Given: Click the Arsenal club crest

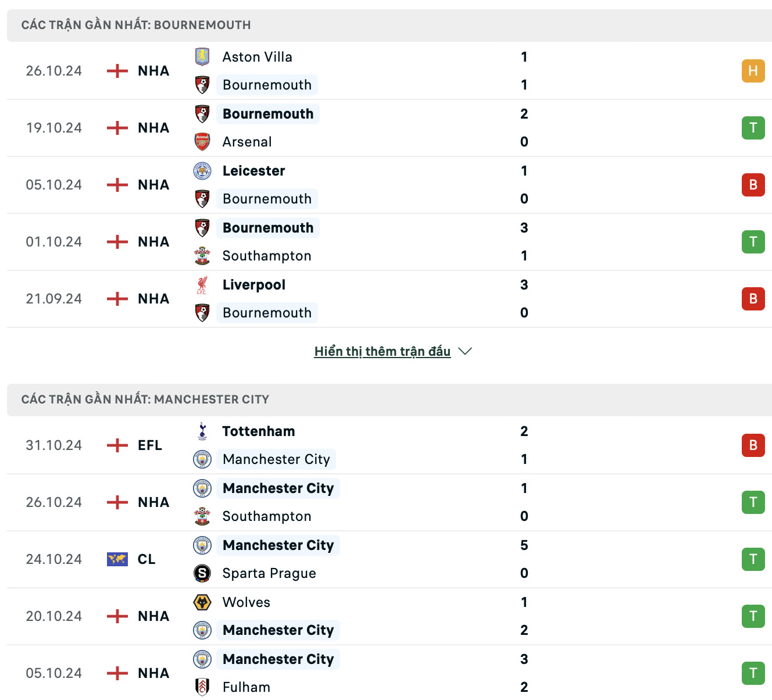Looking at the screenshot, I should pyautogui.click(x=202, y=142).
